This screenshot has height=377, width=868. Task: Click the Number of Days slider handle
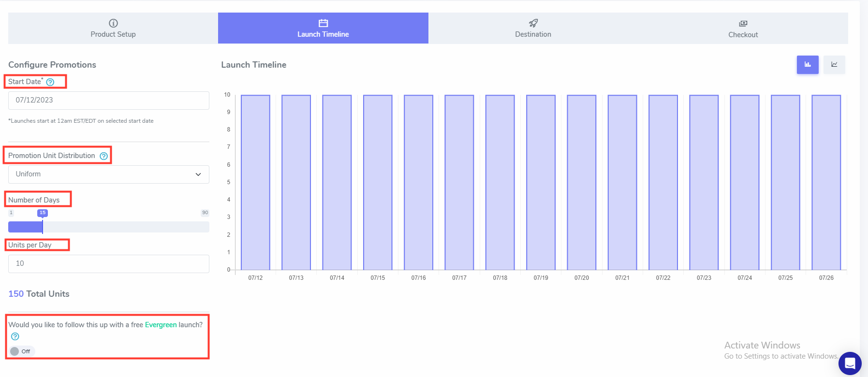click(43, 227)
